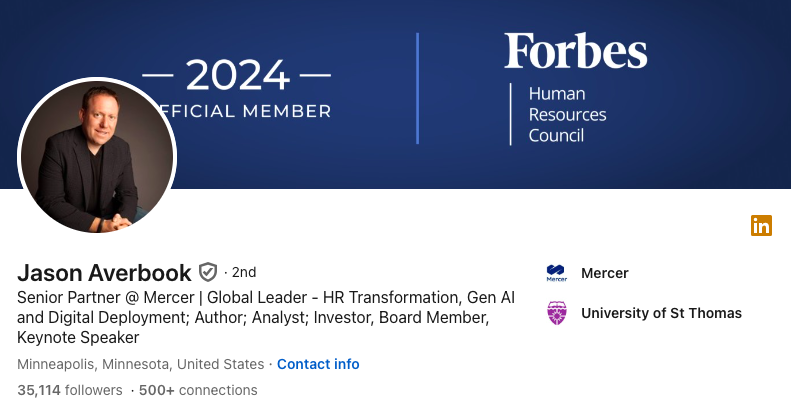Click the 2024 year text in banner
Viewport: 791px width, 403px height.
click(238, 76)
